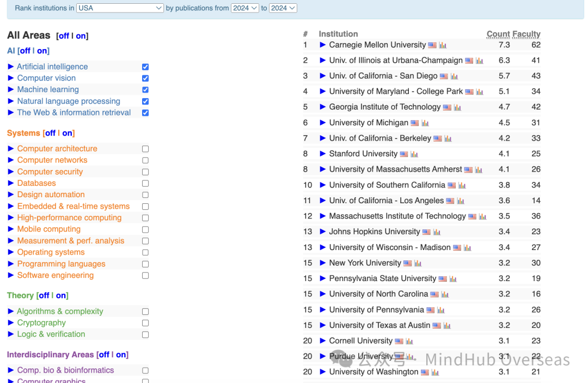Turn all areas on

[x=81, y=36]
